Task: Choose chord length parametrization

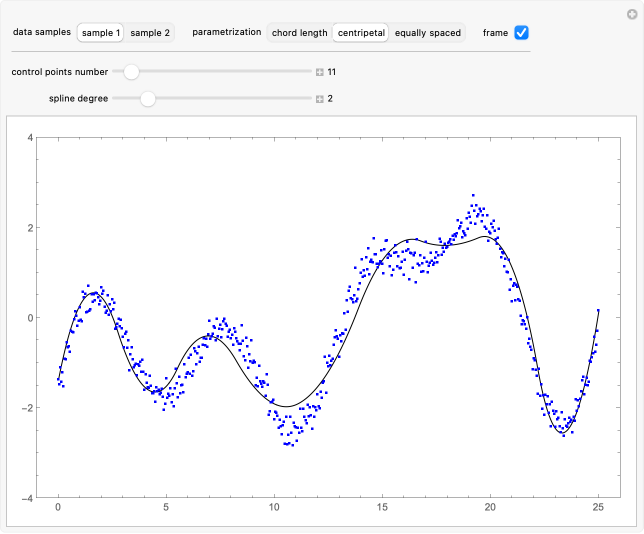Action: coord(299,33)
